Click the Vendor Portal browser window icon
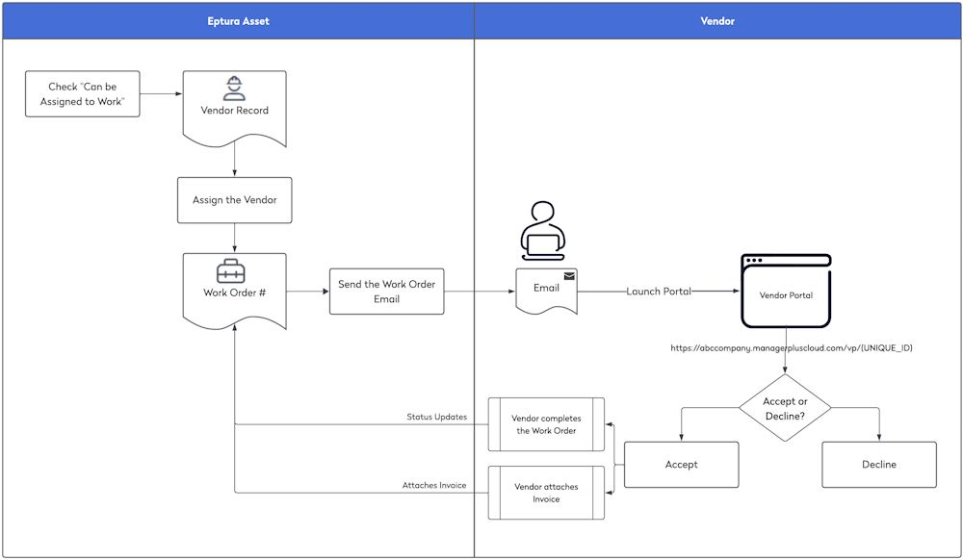Image resolution: width=963 pixels, height=560 pixels. pos(786,291)
